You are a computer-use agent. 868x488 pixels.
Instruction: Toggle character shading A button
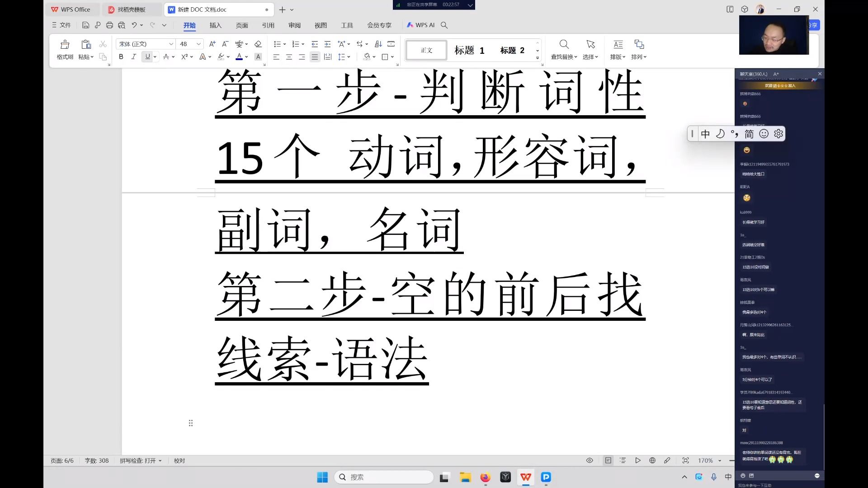click(x=258, y=57)
